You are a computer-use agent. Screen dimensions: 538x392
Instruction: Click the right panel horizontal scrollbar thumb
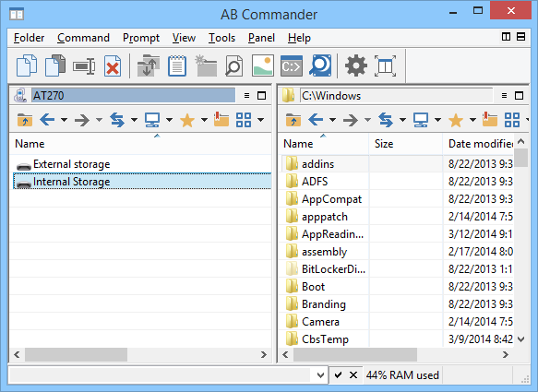click(355, 354)
